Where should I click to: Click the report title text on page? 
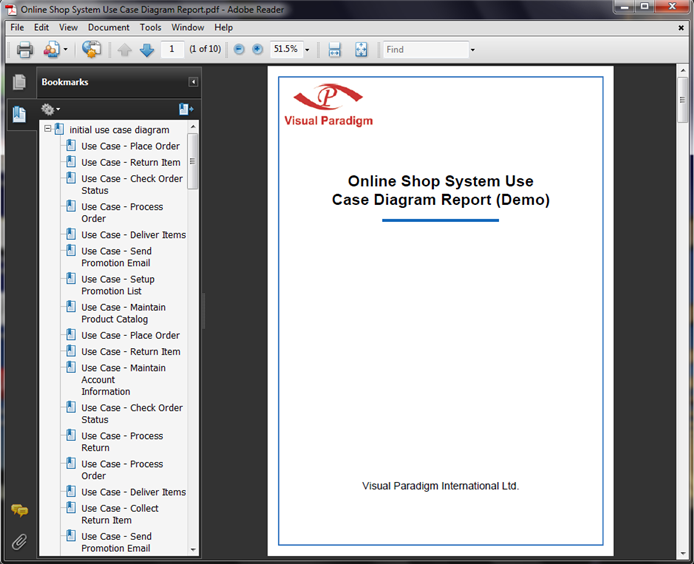click(x=441, y=190)
